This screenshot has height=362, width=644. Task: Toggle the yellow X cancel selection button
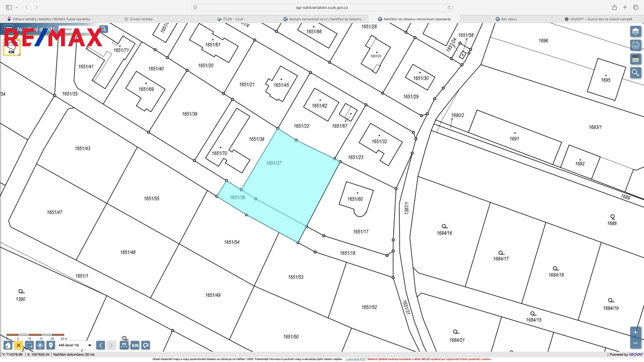pyautogui.click(x=19, y=345)
